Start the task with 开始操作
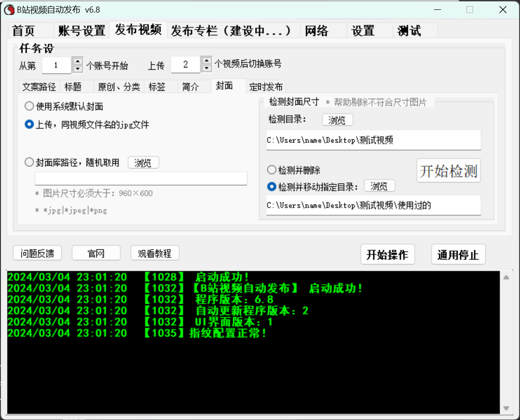Viewport: 520px width, 420px height. (x=388, y=255)
